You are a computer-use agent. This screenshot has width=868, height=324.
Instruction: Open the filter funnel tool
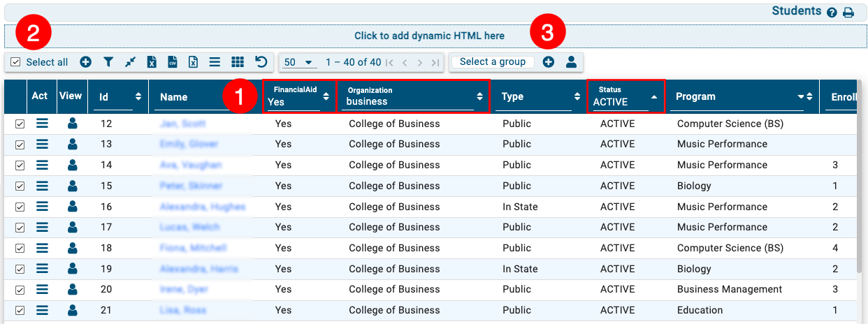[108, 62]
